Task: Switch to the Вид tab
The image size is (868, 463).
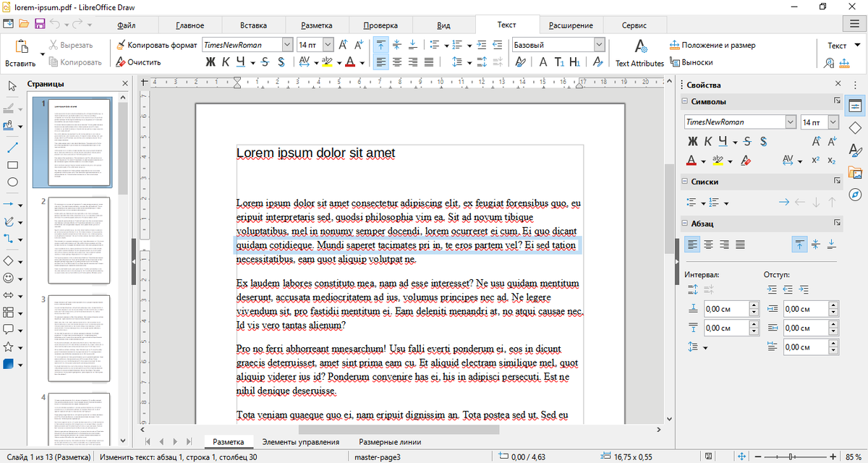Action: coord(444,25)
